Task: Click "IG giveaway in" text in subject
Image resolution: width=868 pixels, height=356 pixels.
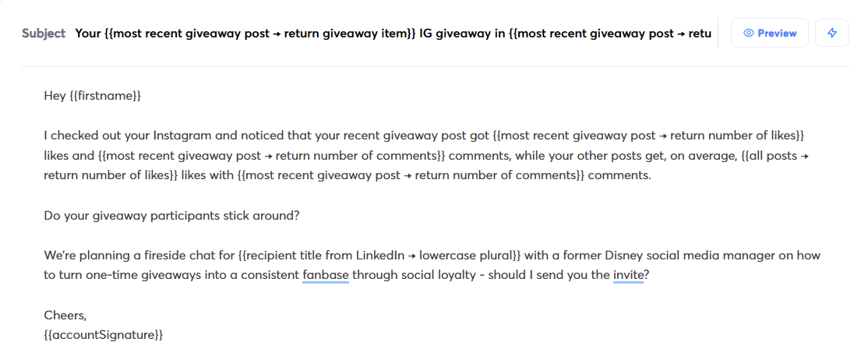Action: point(461,33)
